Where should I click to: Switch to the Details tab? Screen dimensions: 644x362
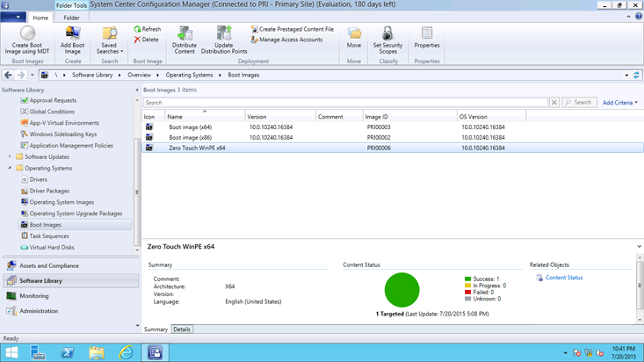tap(182, 329)
